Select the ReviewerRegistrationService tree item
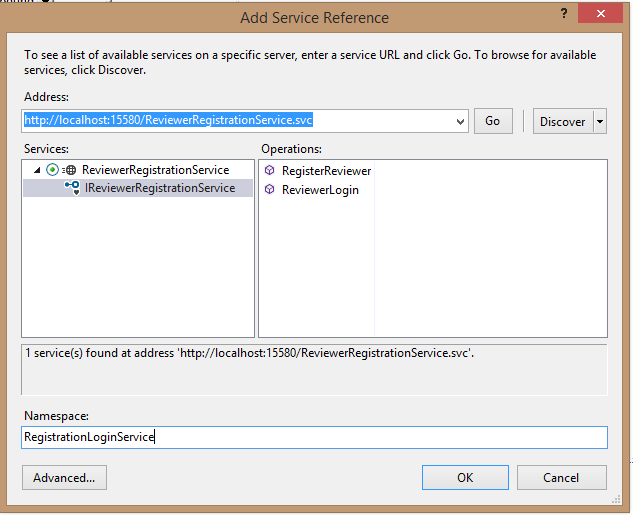633x515 pixels. click(x=155, y=170)
